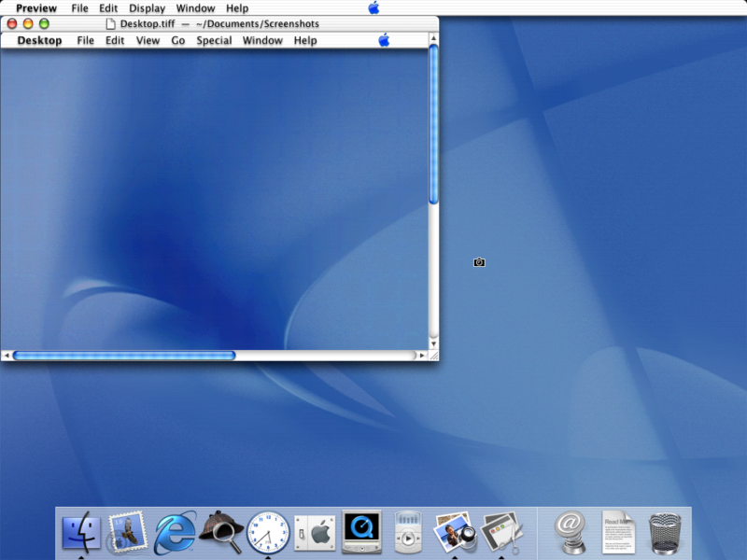Click the spring-mounted @ Mail icon
This screenshot has height=560, width=747.
tap(571, 530)
